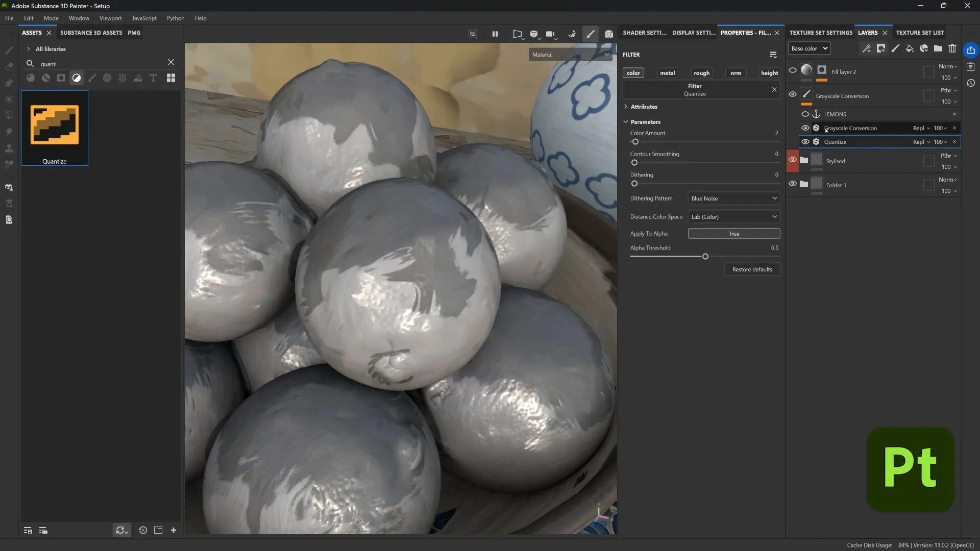Filter assets by Smart materials icon

click(x=46, y=78)
